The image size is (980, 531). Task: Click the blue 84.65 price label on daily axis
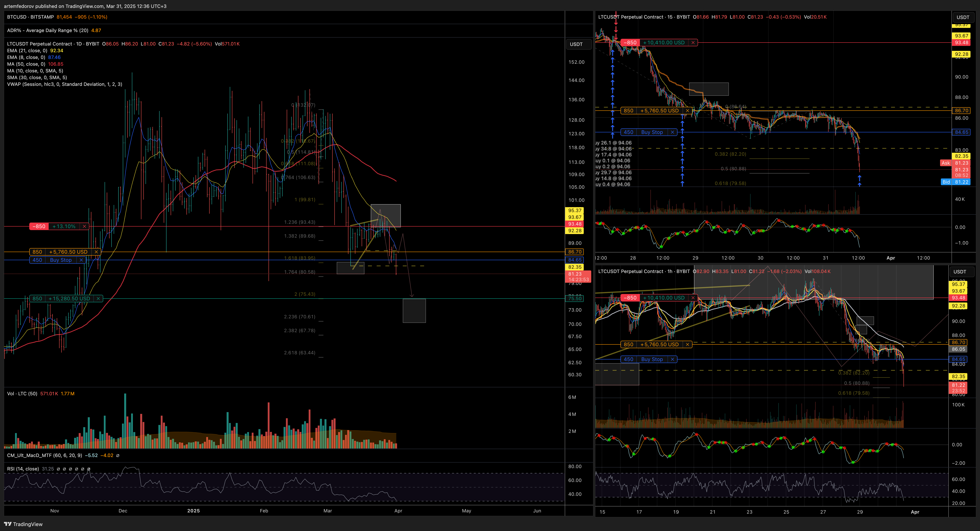(x=575, y=260)
